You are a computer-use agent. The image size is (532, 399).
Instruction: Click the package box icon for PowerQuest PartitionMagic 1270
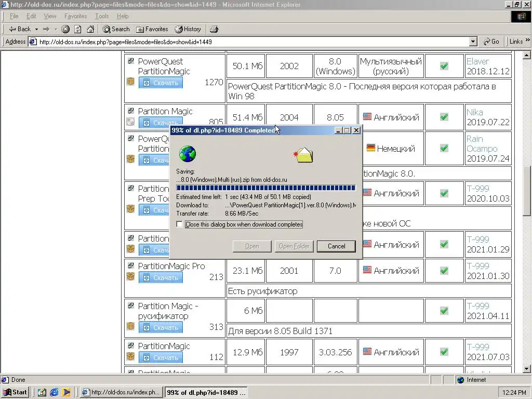pyautogui.click(x=130, y=82)
